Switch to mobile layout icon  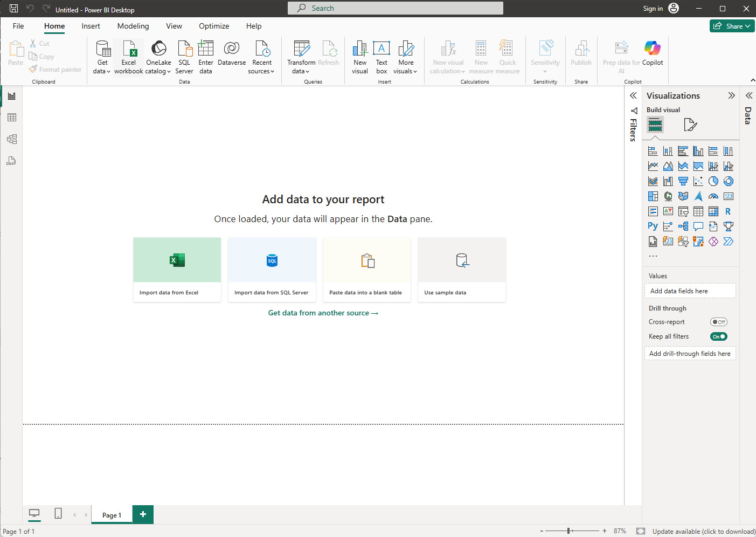coord(58,513)
